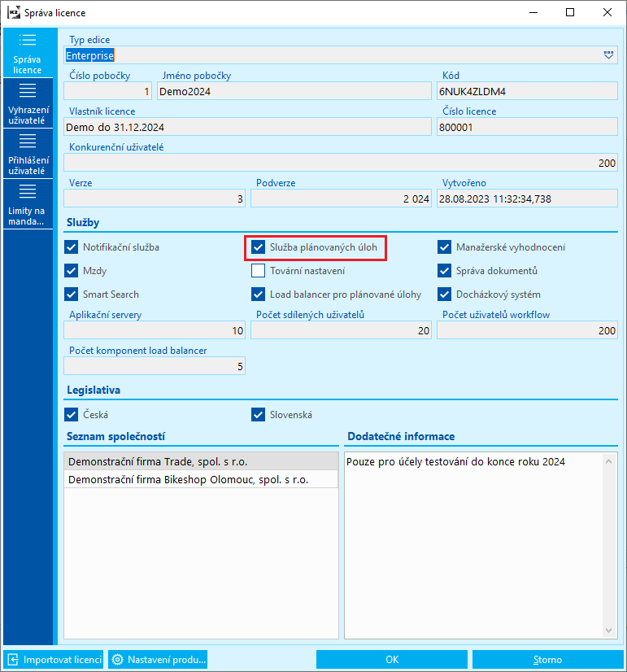Click Počet komponent load balancer field
This screenshot has width=627, height=672.
tap(155, 366)
